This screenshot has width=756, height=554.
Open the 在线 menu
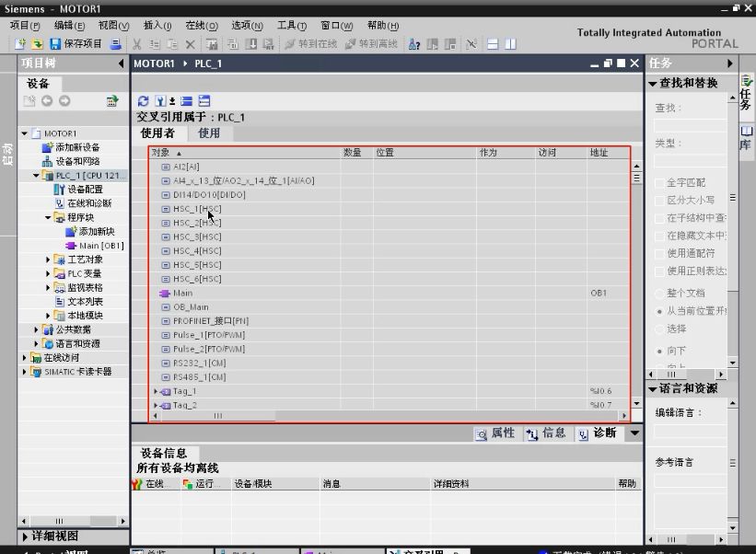tap(202, 26)
